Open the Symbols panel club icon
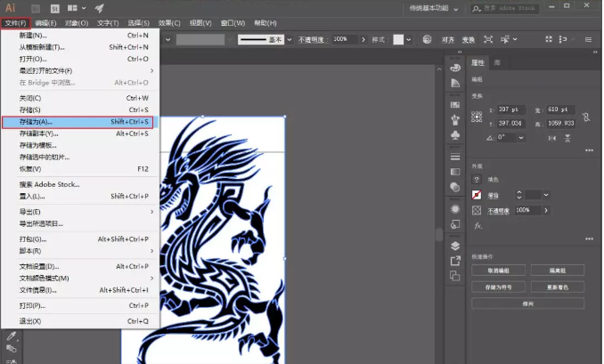The width and height of the screenshot is (604, 364). 455,135
